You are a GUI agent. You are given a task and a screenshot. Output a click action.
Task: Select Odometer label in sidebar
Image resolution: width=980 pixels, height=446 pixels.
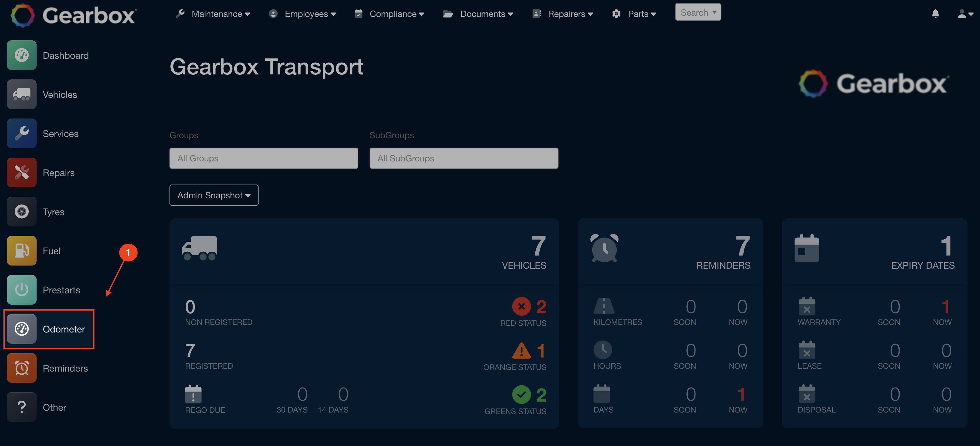click(x=63, y=330)
